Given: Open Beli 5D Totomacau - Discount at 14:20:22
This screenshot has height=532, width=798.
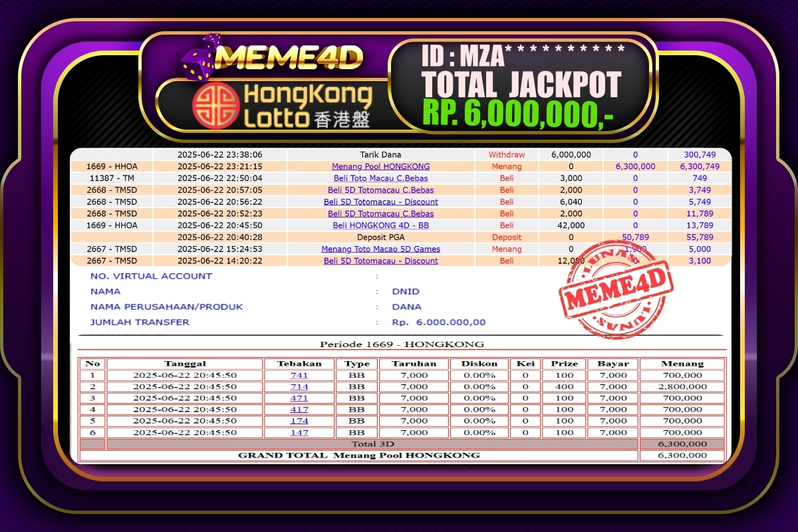Looking at the screenshot, I should pos(380,261).
